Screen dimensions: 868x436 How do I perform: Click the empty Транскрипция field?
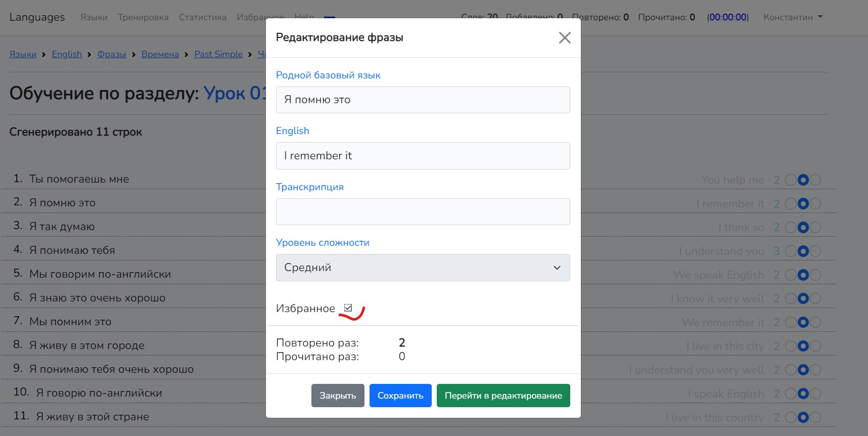coord(423,211)
